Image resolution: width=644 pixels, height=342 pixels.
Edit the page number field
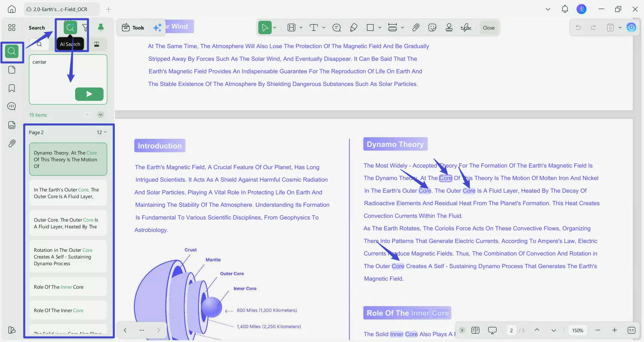(x=511, y=330)
